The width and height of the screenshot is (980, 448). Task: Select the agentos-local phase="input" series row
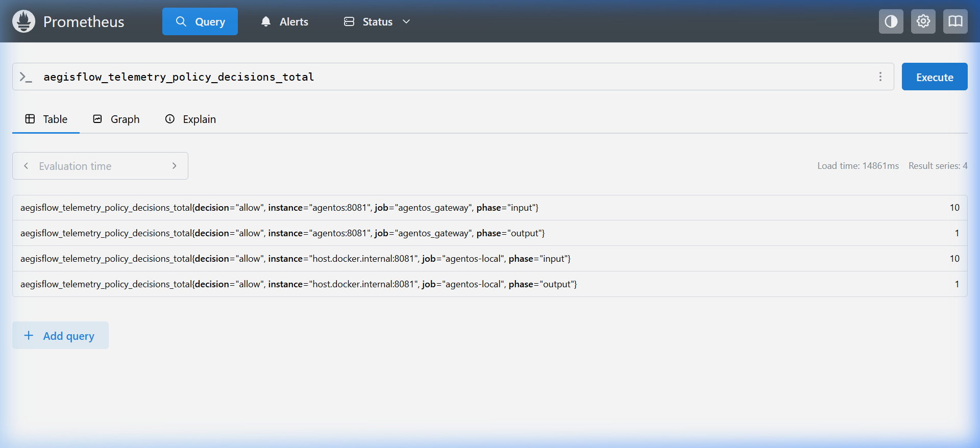(490, 259)
